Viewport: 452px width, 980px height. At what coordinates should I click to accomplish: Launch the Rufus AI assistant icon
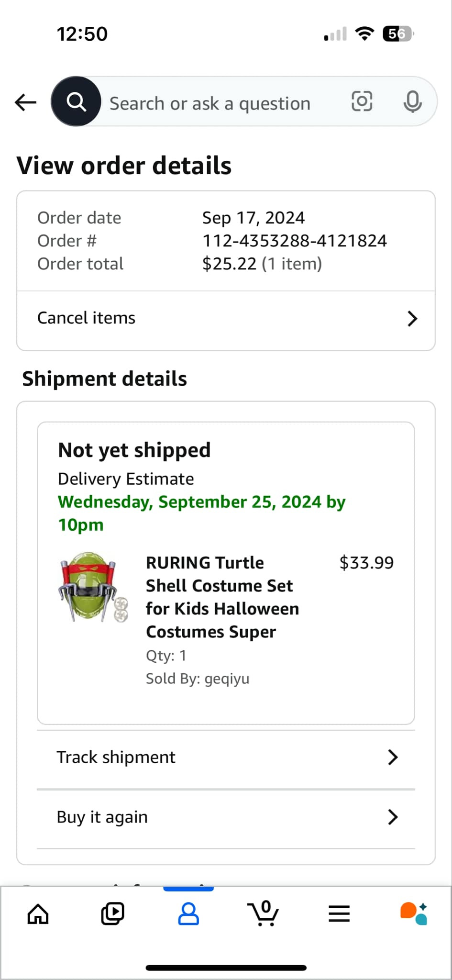[414, 913]
